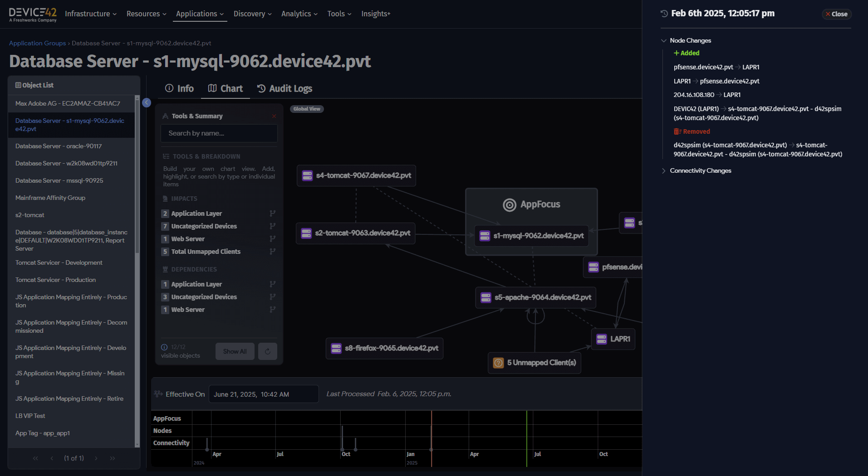Viewport: 868px width, 476px height.
Task: Toggle the Global View badge
Action: (307, 109)
